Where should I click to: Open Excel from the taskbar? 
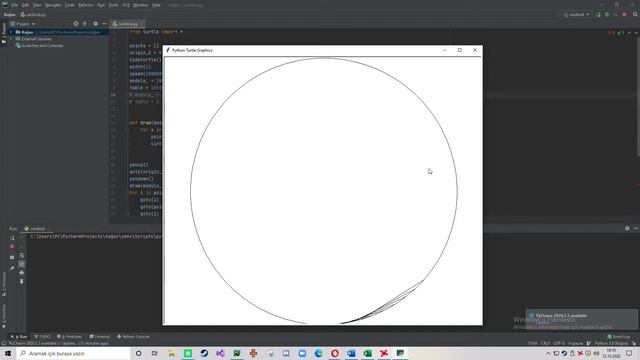pyautogui.click(x=367, y=353)
